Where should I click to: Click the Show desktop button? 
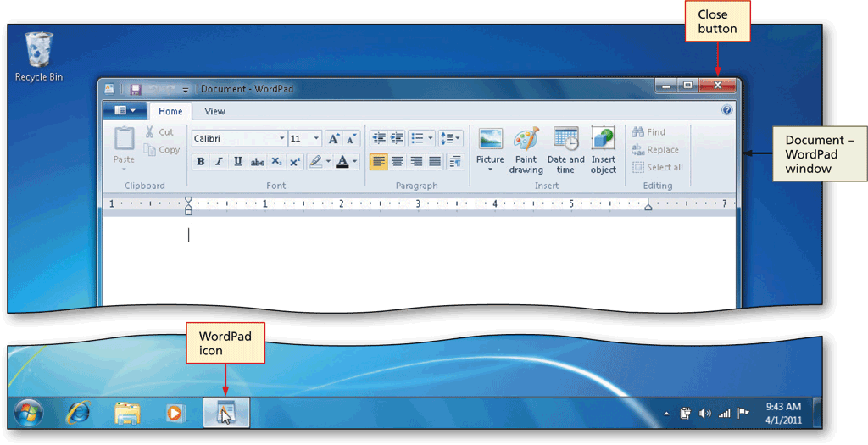click(816, 413)
